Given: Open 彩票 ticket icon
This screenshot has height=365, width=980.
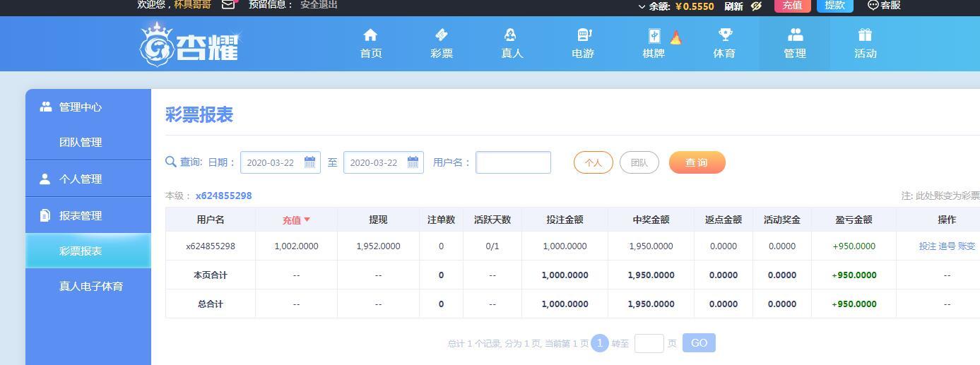Looking at the screenshot, I should pyautogui.click(x=441, y=35).
